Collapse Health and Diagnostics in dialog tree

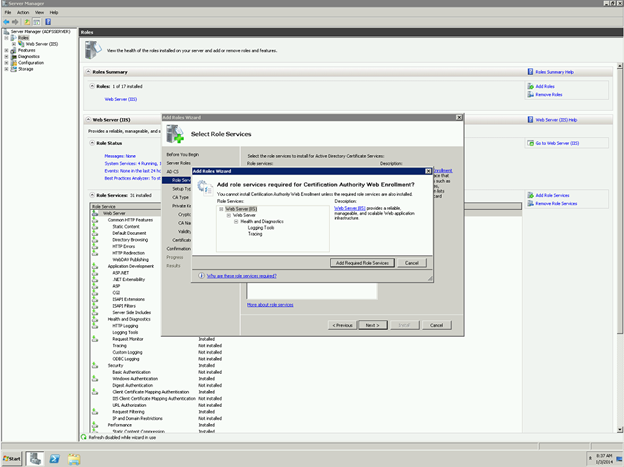pos(236,221)
